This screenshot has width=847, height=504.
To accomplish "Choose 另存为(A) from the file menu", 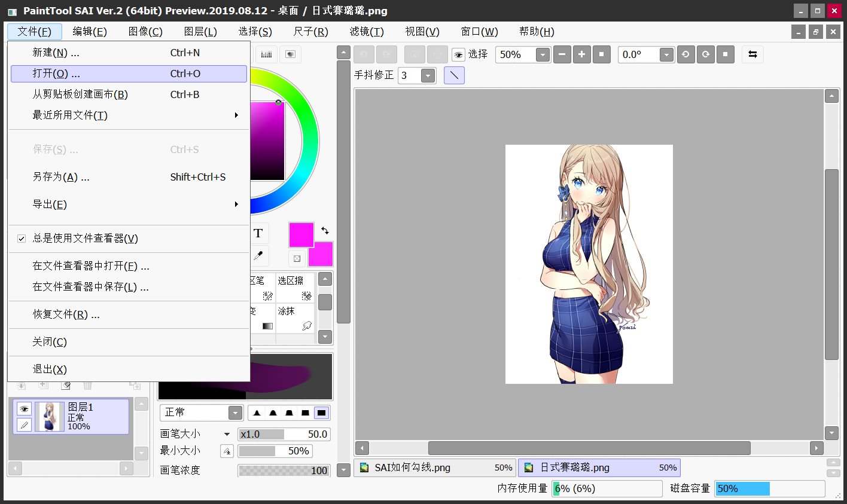I will coord(129,177).
